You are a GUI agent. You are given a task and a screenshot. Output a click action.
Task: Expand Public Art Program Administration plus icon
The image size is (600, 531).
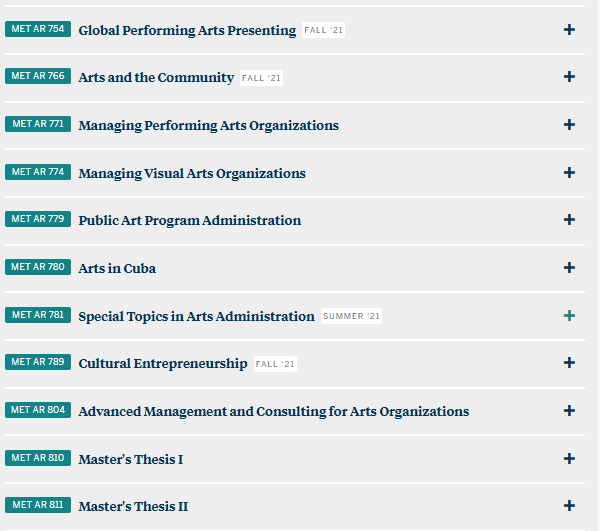(569, 219)
